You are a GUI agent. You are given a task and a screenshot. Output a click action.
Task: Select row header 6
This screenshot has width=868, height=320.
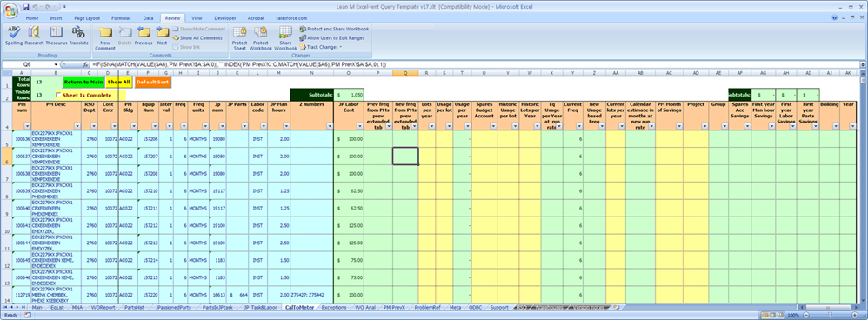(x=6, y=157)
